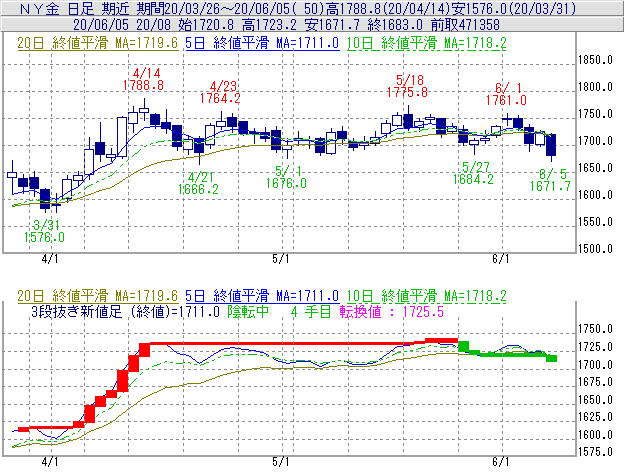This screenshot has height=474, width=624.
Task: Click the 6/1 1761.0 high label
Action: (x=506, y=94)
